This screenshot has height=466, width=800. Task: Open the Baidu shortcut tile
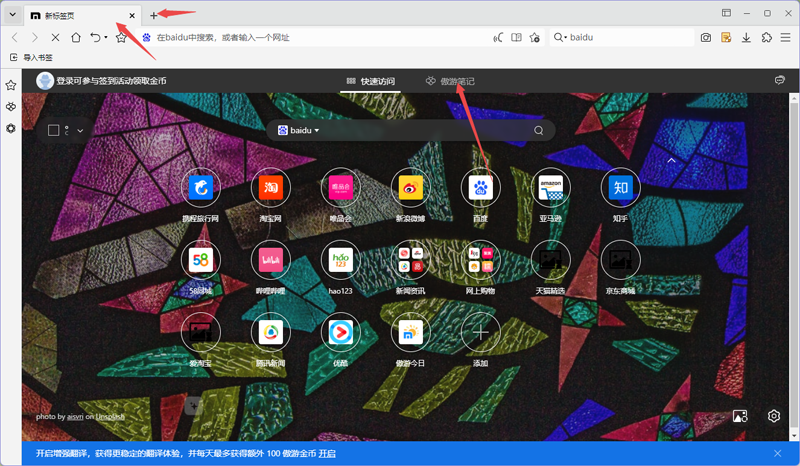[x=480, y=187]
